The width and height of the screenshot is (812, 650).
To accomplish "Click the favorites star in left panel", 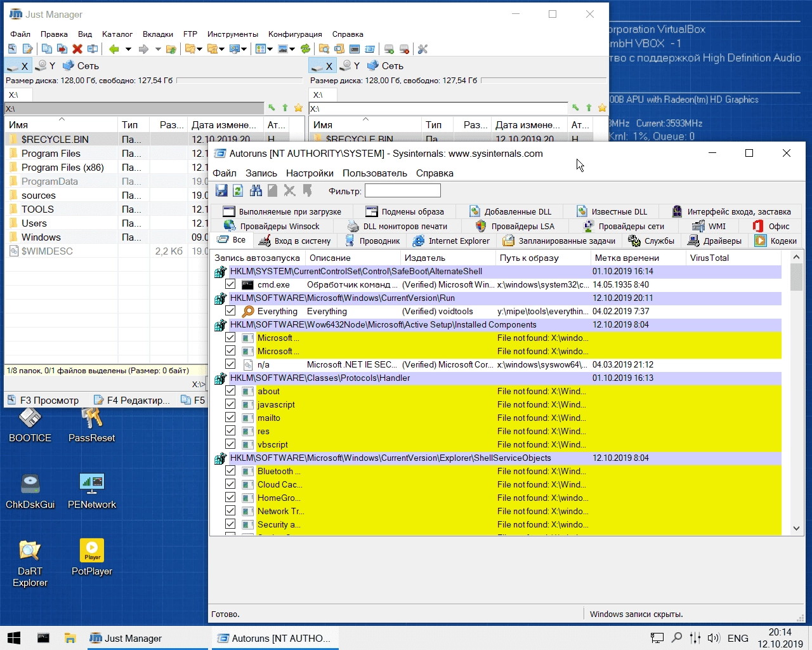I will click(x=298, y=108).
